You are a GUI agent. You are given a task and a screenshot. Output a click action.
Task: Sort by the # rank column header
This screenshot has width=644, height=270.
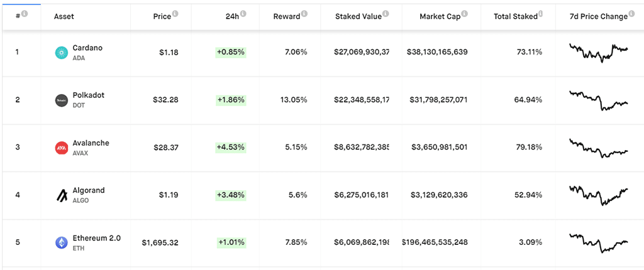click(x=18, y=16)
